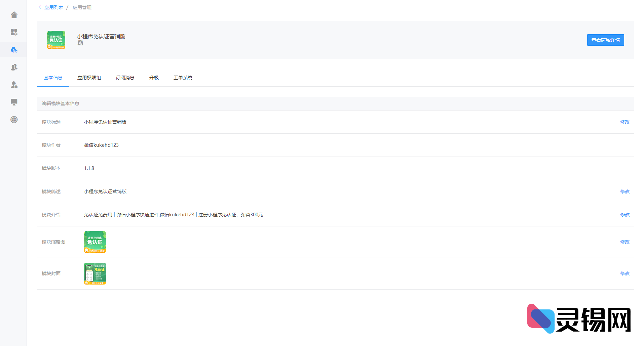The width and height of the screenshot is (644, 346).
Task: Click the user with padlock sidebar icon
Action: pos(14,85)
